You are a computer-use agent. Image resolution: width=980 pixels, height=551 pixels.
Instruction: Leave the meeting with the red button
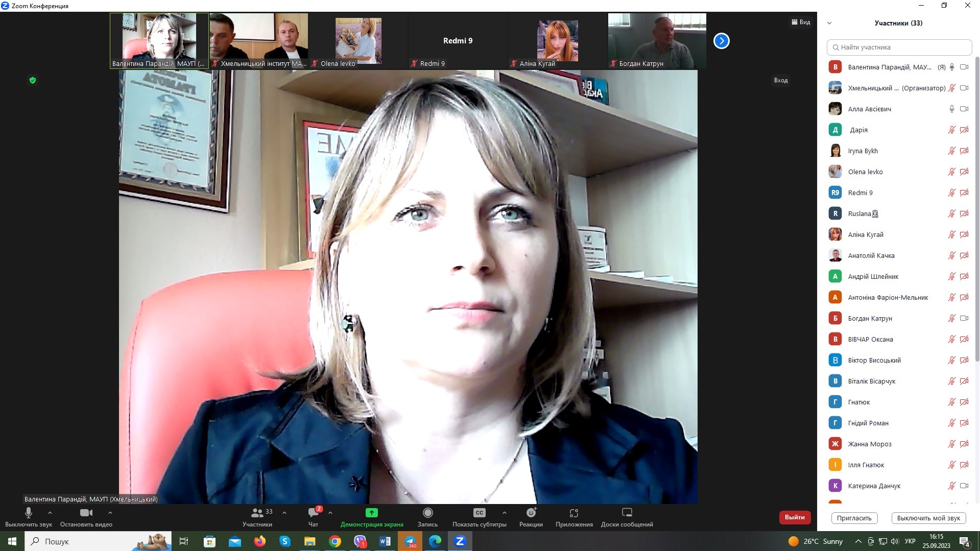pos(795,517)
